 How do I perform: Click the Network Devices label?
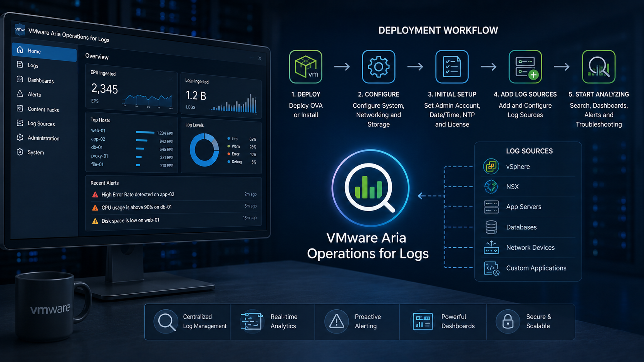(x=530, y=248)
